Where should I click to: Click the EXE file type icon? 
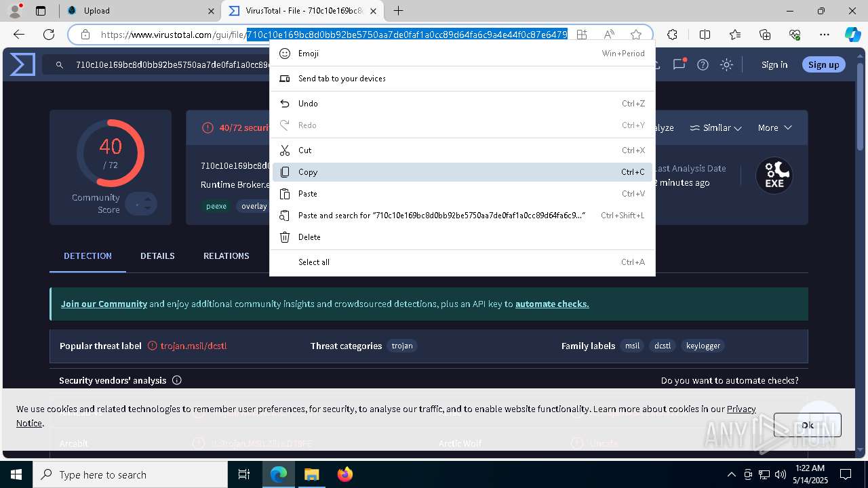pos(774,176)
